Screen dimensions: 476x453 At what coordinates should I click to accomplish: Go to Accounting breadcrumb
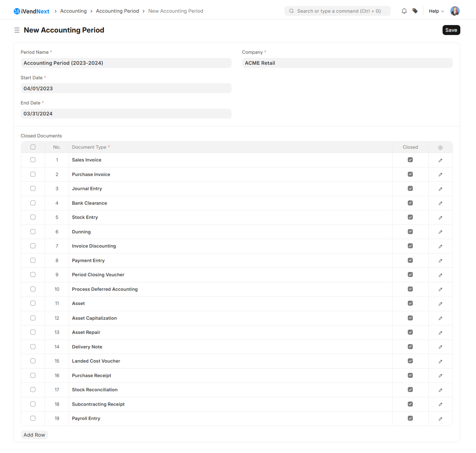tap(73, 11)
